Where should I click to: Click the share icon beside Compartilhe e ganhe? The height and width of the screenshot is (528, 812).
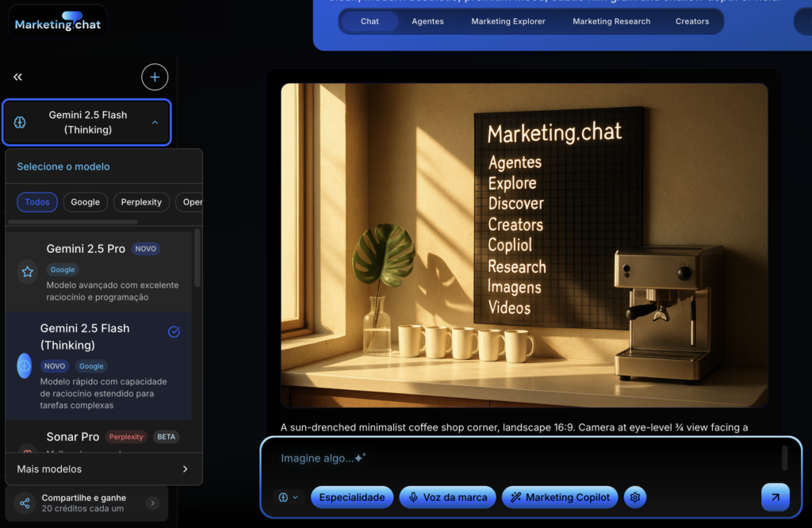click(x=25, y=503)
